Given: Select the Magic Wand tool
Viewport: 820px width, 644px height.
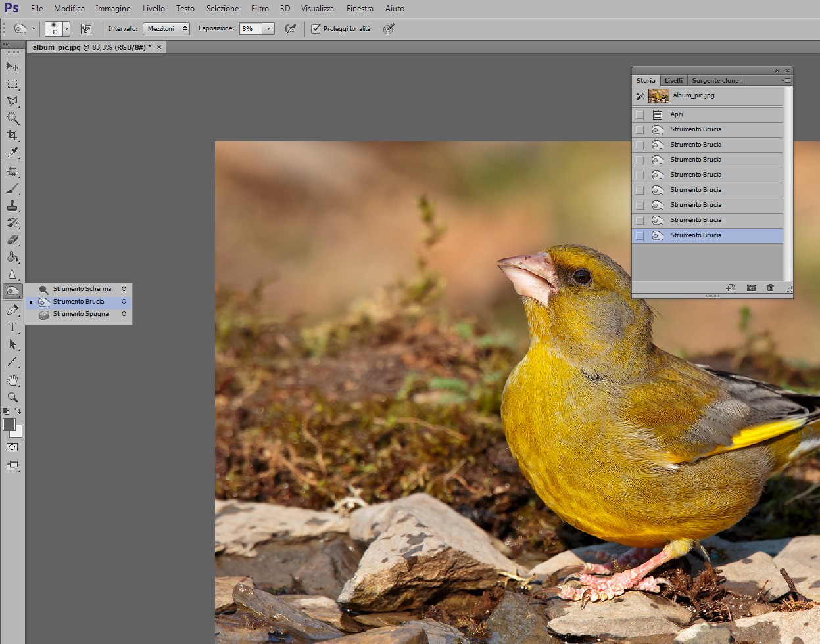Looking at the screenshot, I should click(12, 118).
